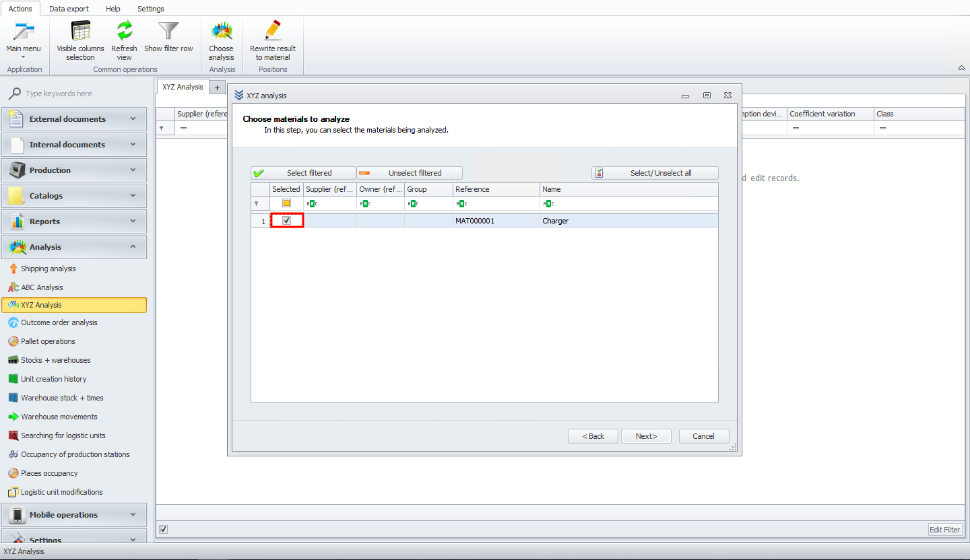Click the Edit Filter button
970x560 pixels.
pyautogui.click(x=945, y=530)
